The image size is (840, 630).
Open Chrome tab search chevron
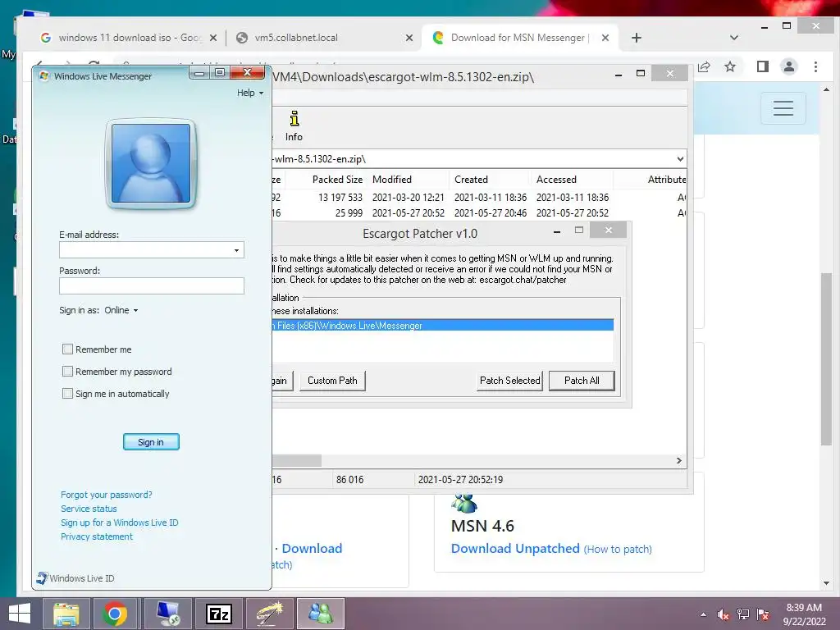[x=734, y=38]
